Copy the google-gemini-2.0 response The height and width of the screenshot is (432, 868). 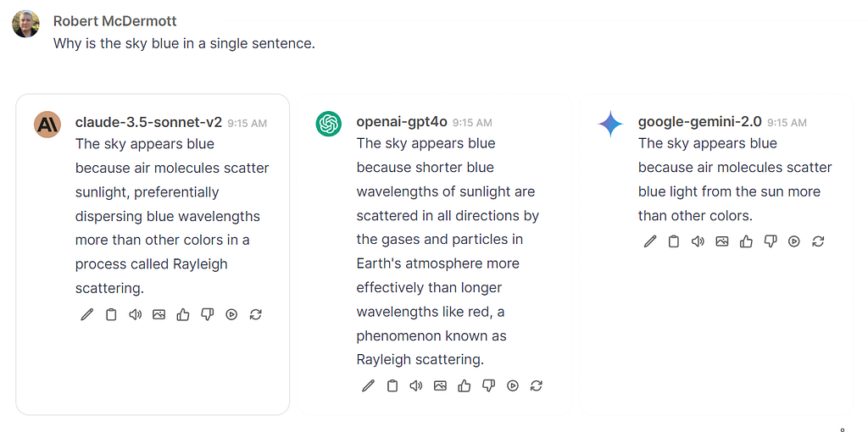click(x=674, y=241)
